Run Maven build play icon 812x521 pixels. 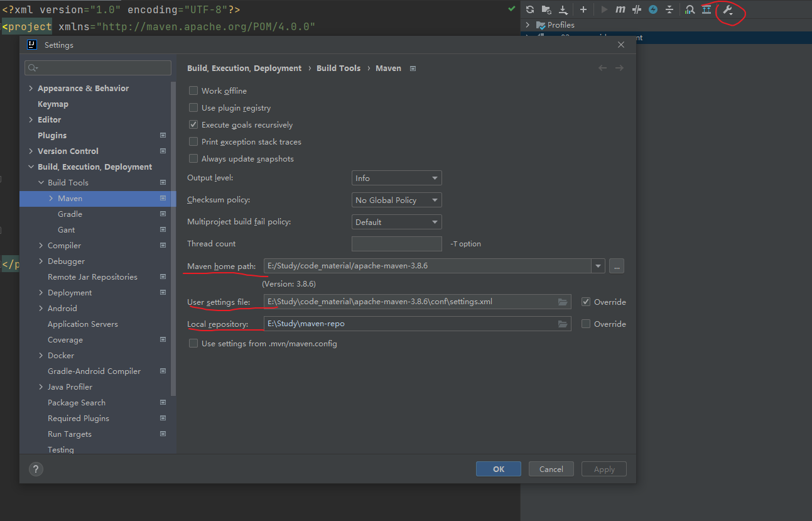click(x=604, y=9)
